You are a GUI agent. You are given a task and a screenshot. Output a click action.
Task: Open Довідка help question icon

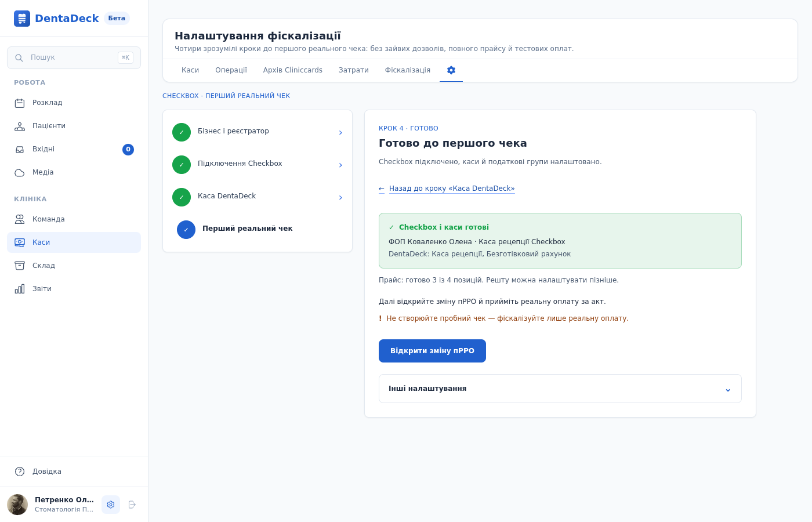coord(20,472)
